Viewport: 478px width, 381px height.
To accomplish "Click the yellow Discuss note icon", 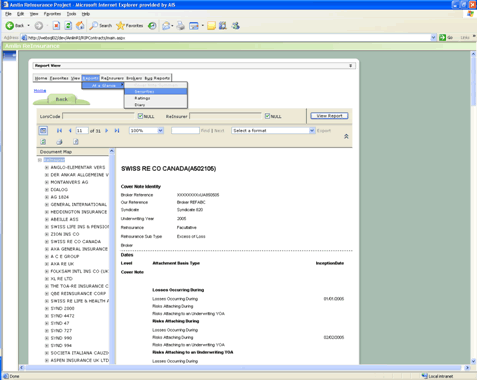I will point(211,26).
